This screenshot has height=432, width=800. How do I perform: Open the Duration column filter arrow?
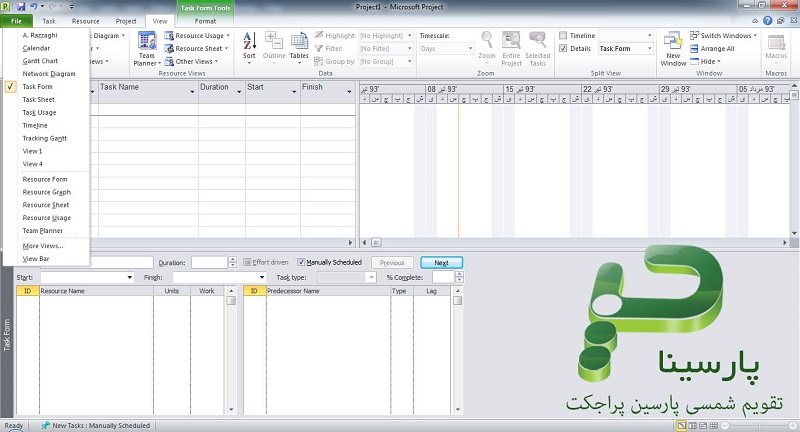(239, 91)
